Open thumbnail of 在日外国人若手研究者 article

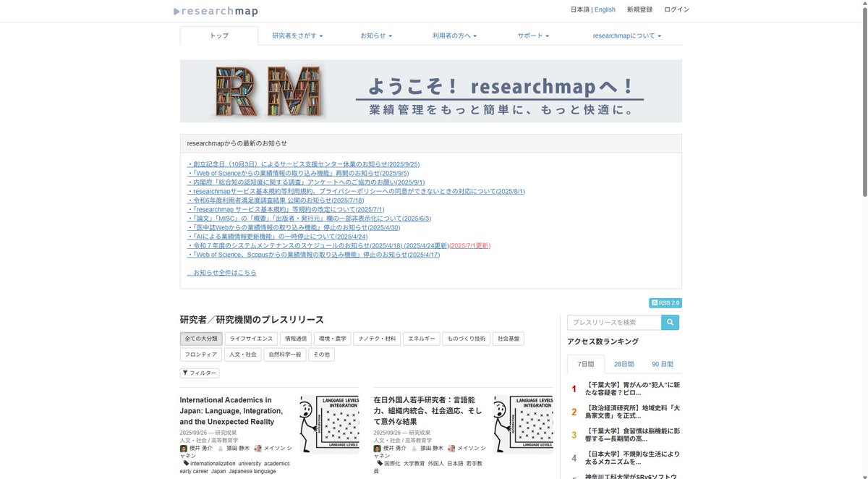pyautogui.click(x=524, y=425)
